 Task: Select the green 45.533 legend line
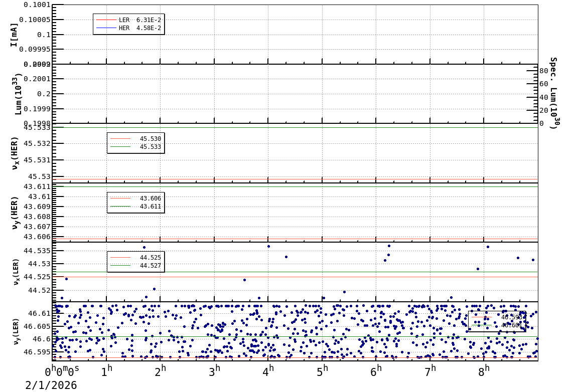coord(120,147)
